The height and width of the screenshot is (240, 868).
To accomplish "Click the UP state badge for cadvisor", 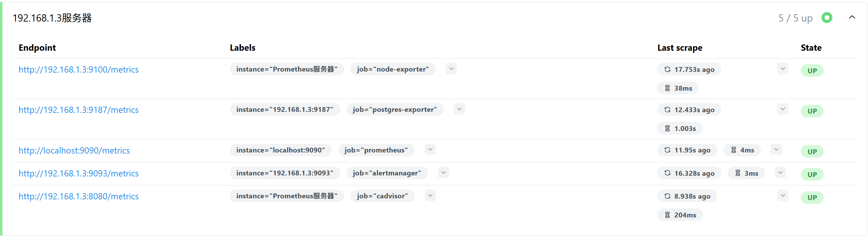I will [812, 198].
